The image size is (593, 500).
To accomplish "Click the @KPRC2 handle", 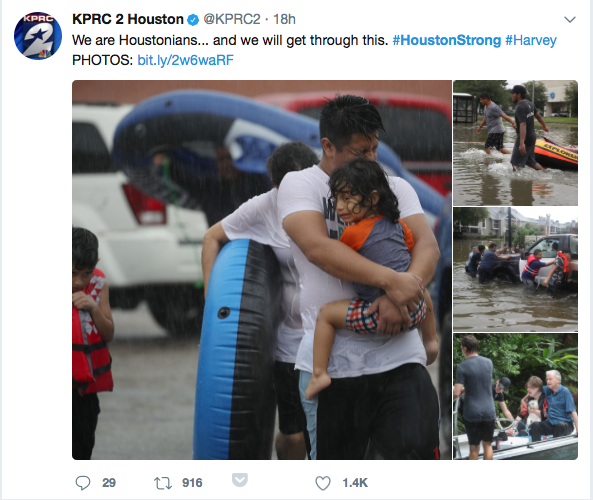I will tap(232, 19).
